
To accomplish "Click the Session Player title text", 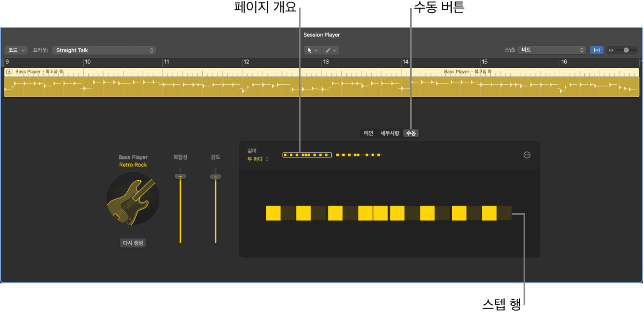I will point(322,35).
